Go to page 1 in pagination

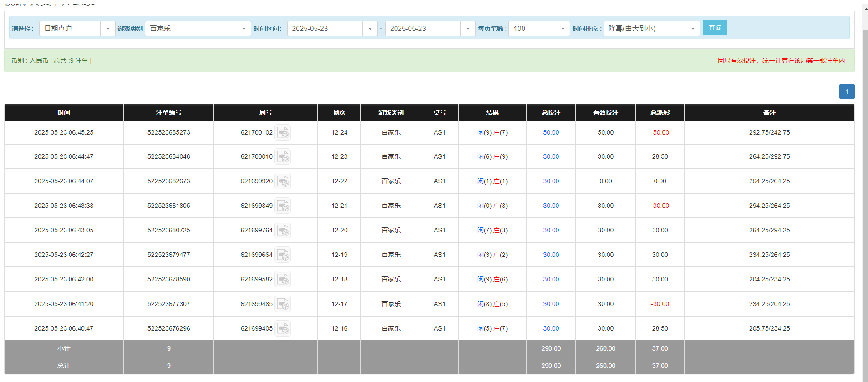tap(847, 91)
